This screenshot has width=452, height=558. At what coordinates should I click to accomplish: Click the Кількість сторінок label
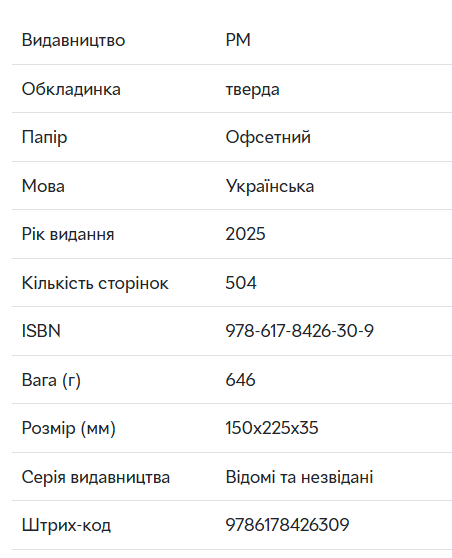pos(95,283)
